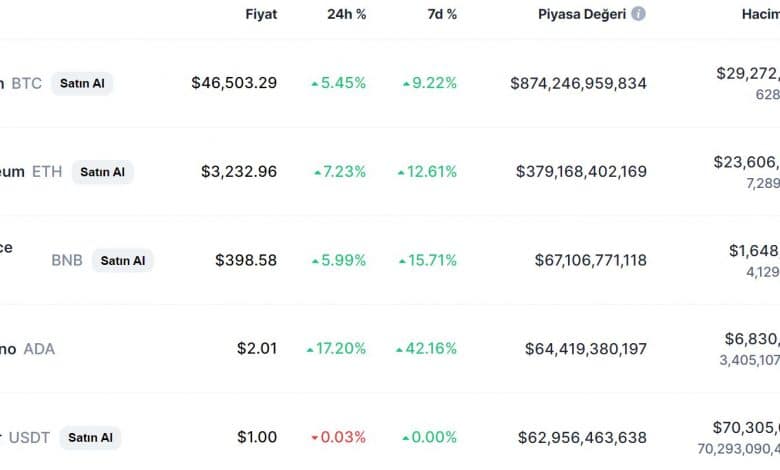Open the ETH ticker link
Screen dimensions: 780x470
tap(47, 172)
